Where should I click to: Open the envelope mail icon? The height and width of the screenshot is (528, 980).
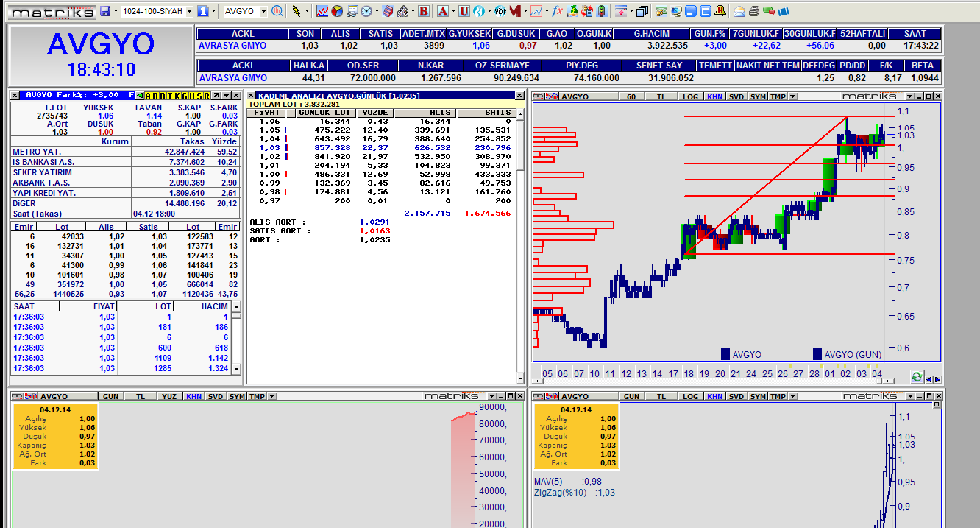[x=739, y=11]
